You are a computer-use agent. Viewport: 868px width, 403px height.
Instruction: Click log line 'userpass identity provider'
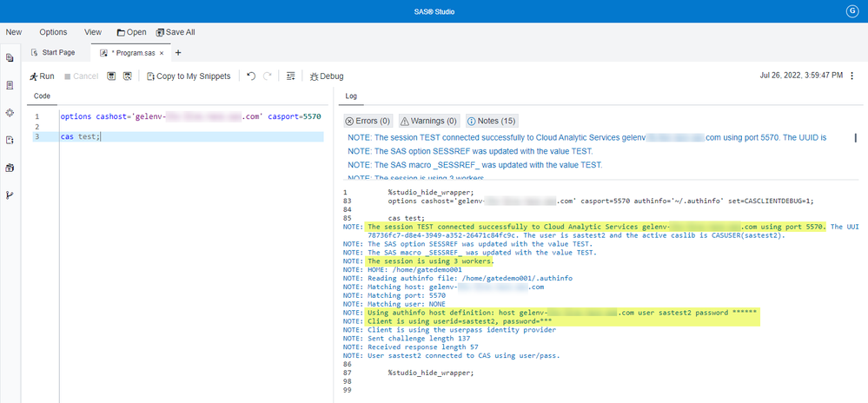coord(449,330)
